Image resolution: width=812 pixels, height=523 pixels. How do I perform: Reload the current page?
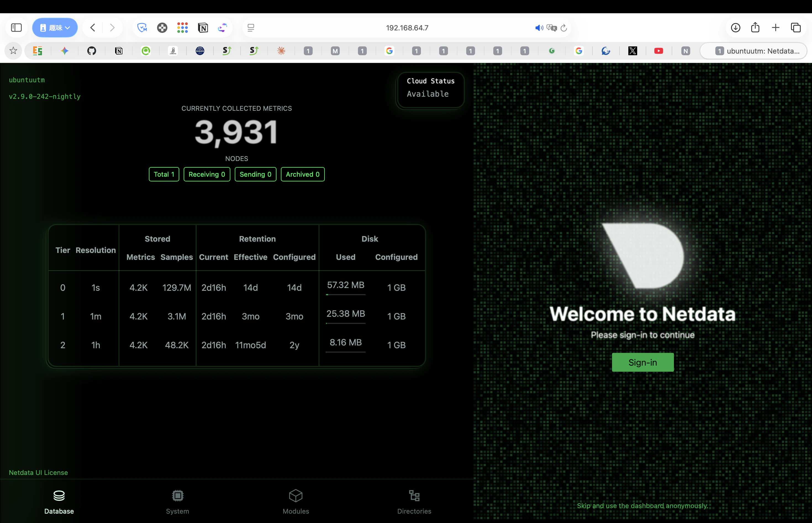pos(564,28)
